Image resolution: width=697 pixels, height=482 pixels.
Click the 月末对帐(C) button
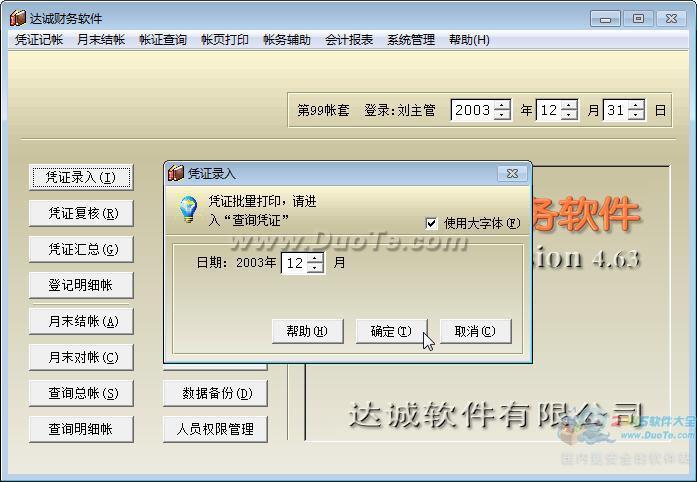(x=81, y=357)
